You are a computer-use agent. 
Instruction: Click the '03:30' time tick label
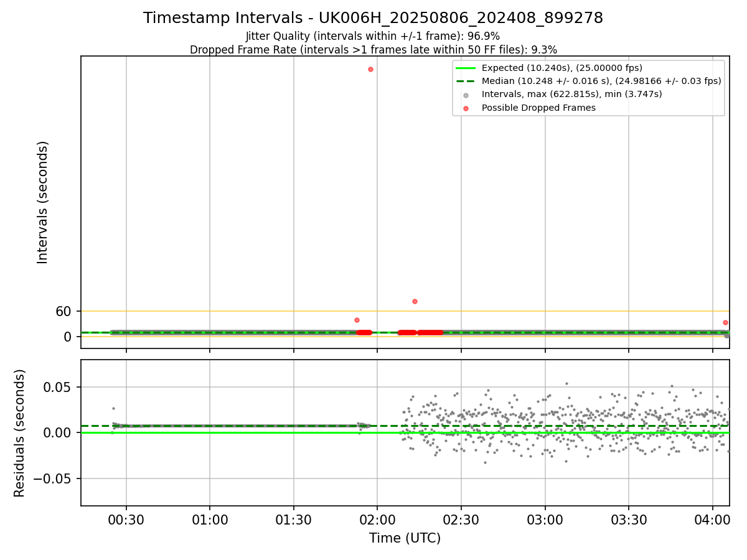(x=629, y=520)
